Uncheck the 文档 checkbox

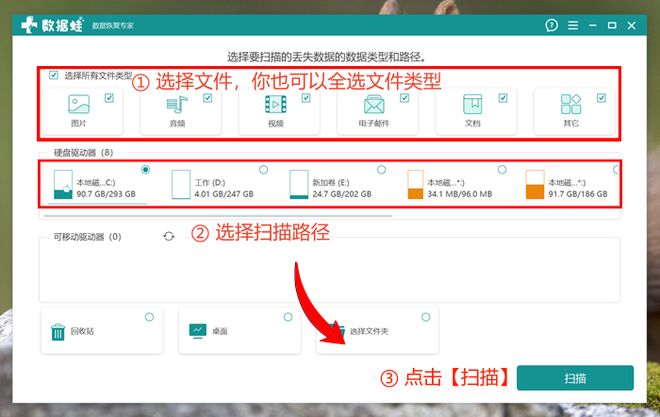coord(503,98)
